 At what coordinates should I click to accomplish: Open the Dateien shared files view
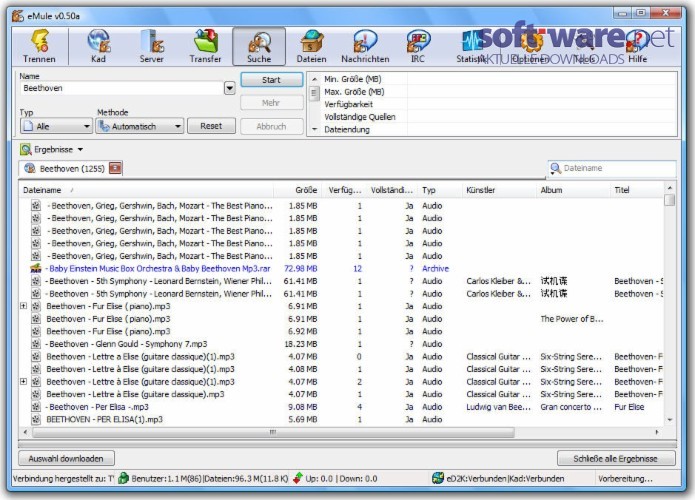coord(312,46)
